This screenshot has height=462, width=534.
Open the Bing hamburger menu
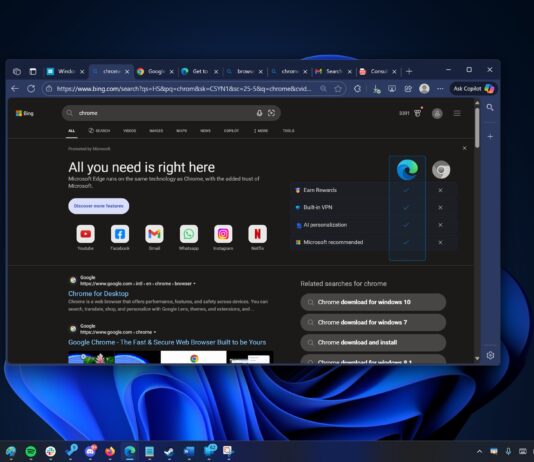click(457, 113)
